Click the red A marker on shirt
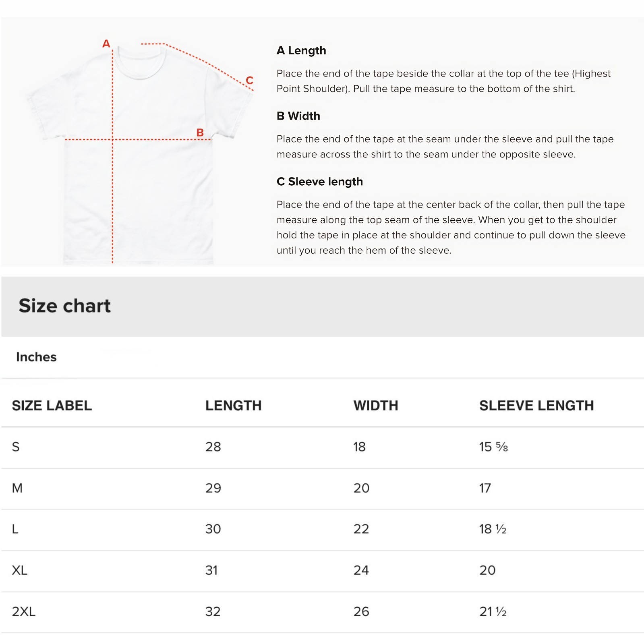The width and height of the screenshot is (644, 644). point(106,43)
